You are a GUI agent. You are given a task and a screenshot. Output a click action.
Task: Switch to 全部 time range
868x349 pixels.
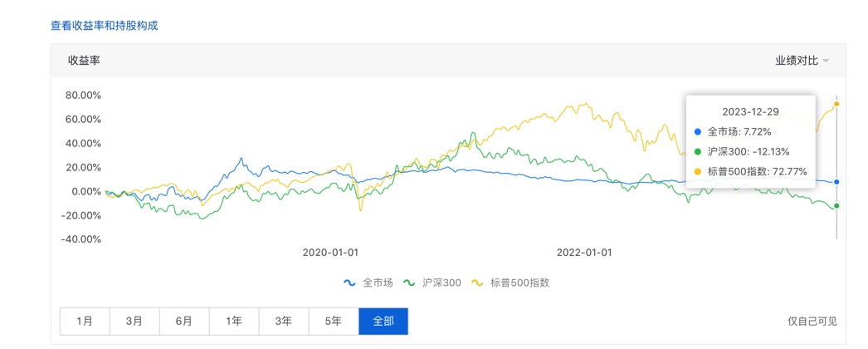click(383, 322)
